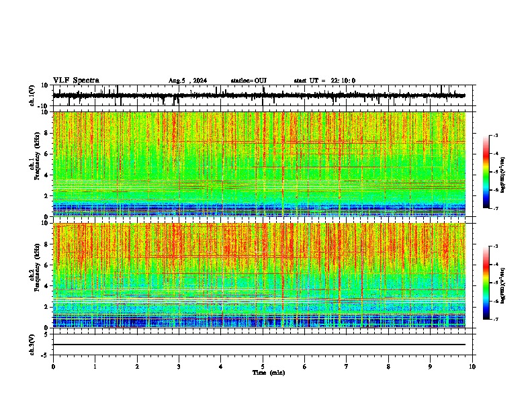Click the "7" tick on the time axis
The width and height of the screenshot is (532, 411).
[347, 367]
